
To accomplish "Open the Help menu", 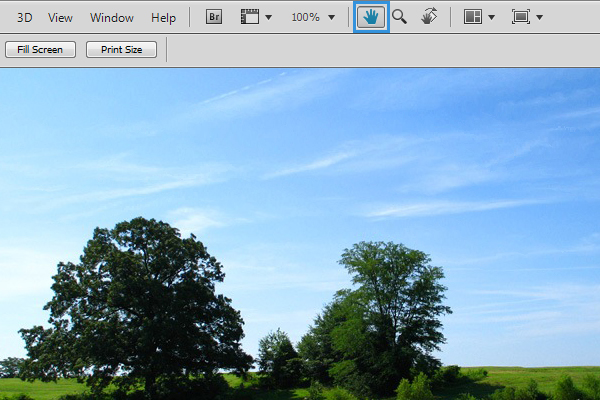I will pos(163,18).
